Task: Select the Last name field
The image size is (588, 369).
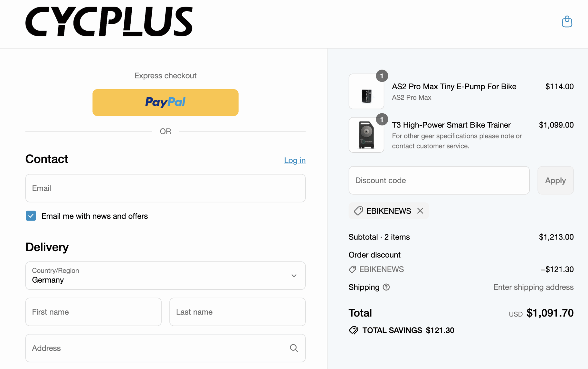Action: pyautogui.click(x=237, y=312)
